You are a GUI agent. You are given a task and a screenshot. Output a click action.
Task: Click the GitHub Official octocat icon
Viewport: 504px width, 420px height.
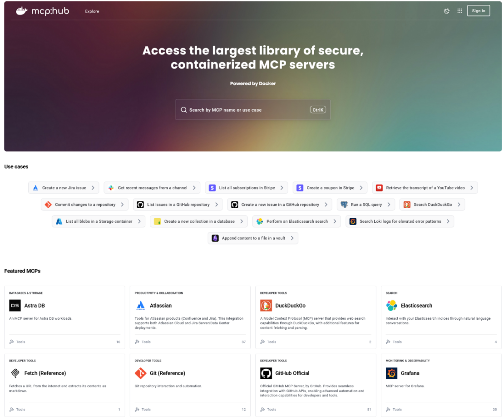click(x=267, y=373)
